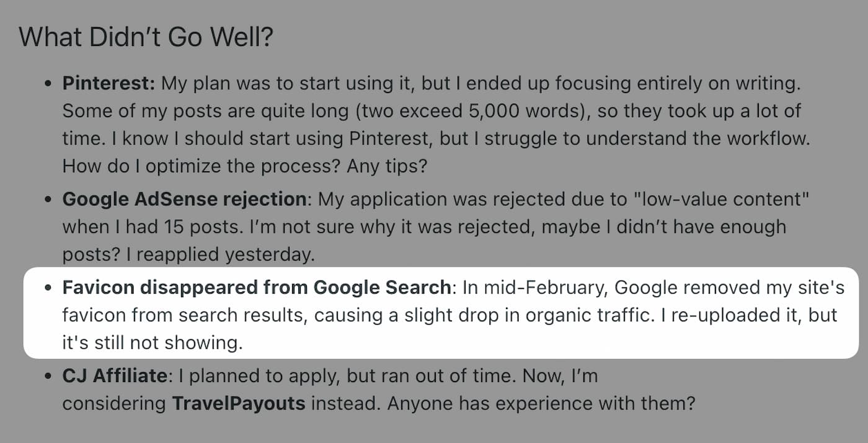Screen dimensions: 868x443
Task: Click the bold "CJ Affiliate" label
Action: pos(115,376)
